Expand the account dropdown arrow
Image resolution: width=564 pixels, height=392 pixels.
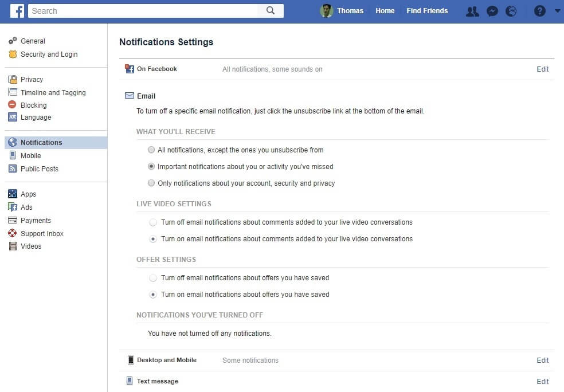click(x=558, y=11)
